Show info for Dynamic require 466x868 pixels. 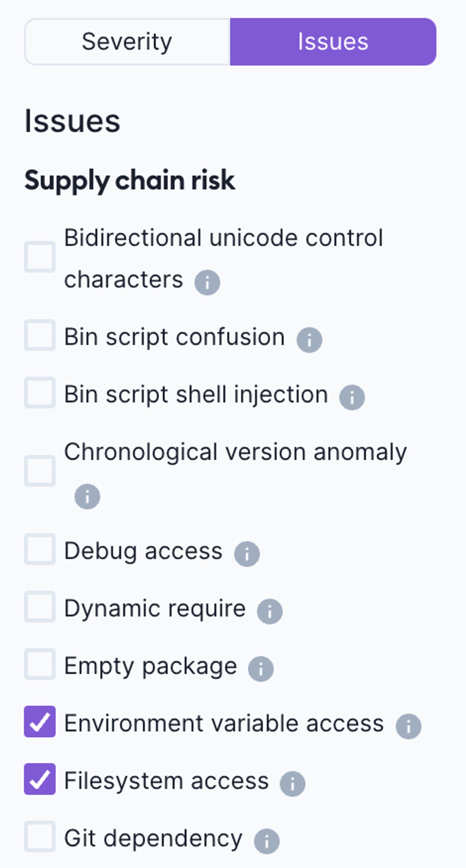tap(270, 612)
